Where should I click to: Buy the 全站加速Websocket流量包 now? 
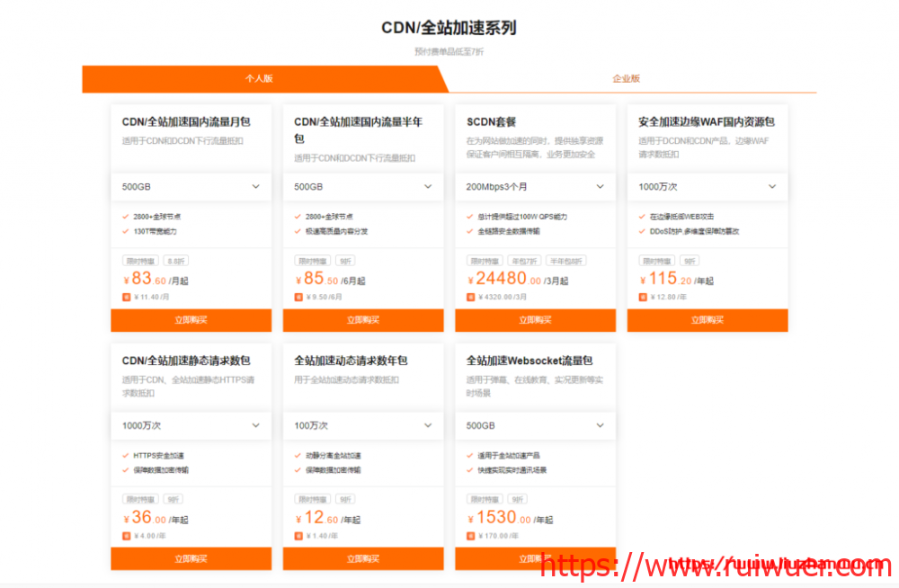point(535,558)
